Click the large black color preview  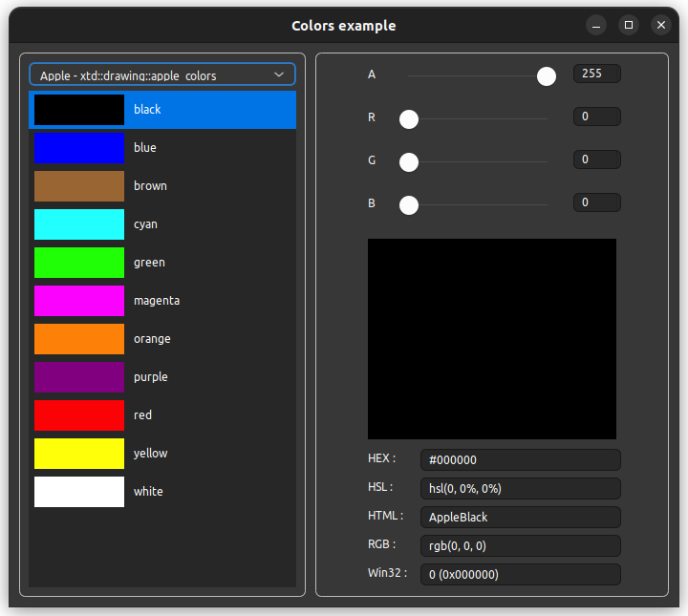coord(491,338)
